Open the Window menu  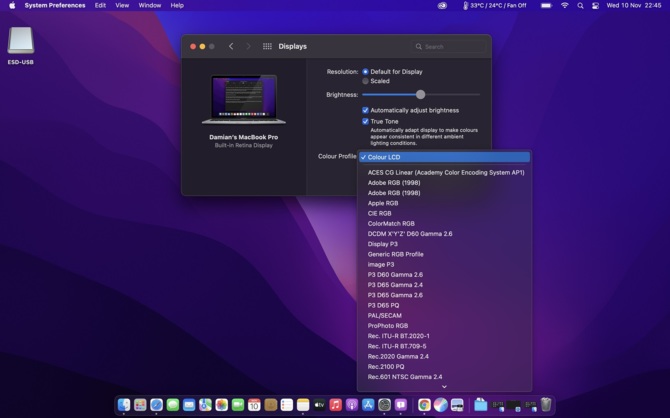coord(150,6)
